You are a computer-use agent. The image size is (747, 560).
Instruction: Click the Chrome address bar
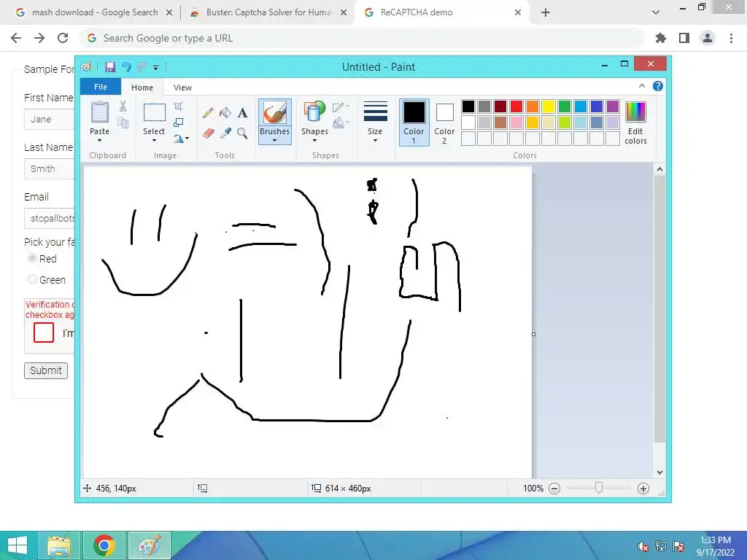click(362, 38)
